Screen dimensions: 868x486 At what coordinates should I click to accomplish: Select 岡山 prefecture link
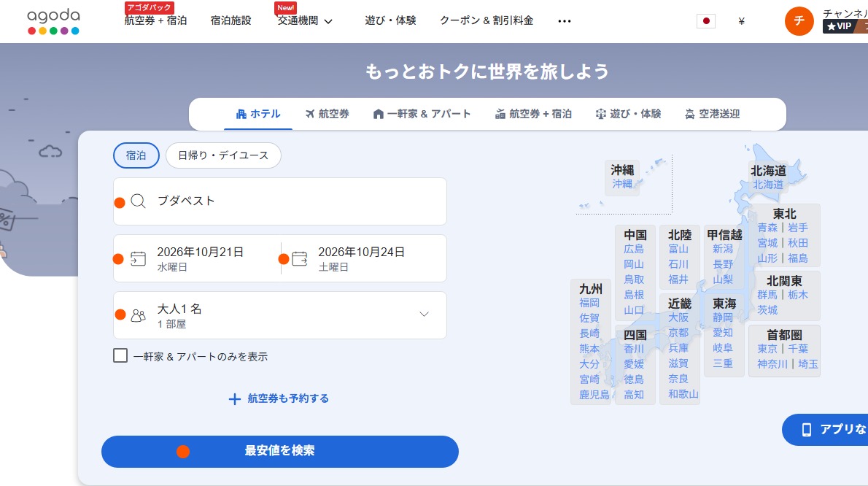[x=634, y=265]
